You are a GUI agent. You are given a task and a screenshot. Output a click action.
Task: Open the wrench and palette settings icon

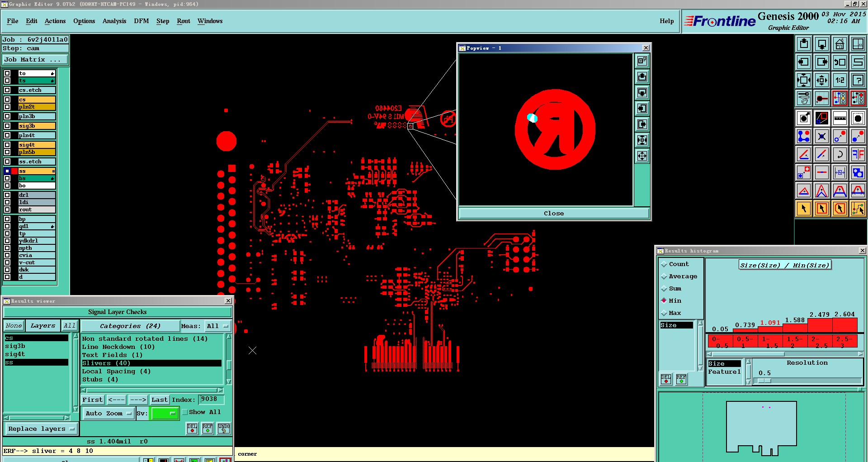click(804, 98)
